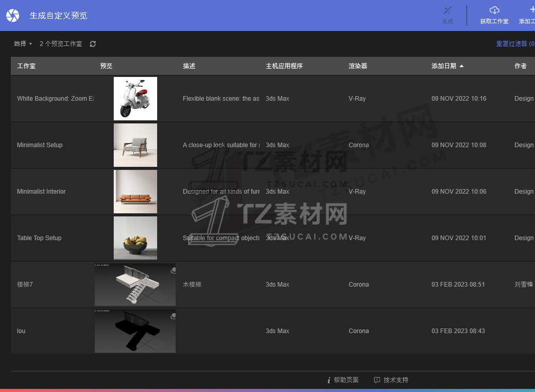Sort by 工作室 column header
The image size is (535, 392).
[x=26, y=66]
